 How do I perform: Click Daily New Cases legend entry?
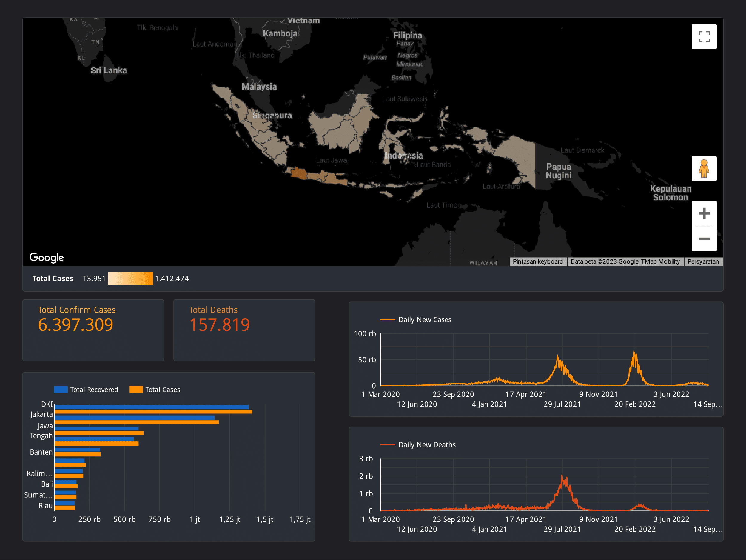click(x=424, y=320)
